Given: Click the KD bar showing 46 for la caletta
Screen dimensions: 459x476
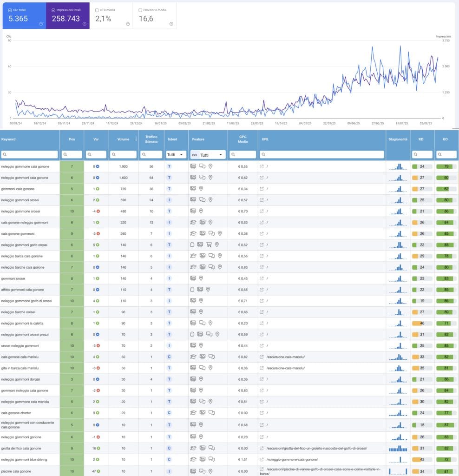Looking at the screenshot, I should point(422,324).
